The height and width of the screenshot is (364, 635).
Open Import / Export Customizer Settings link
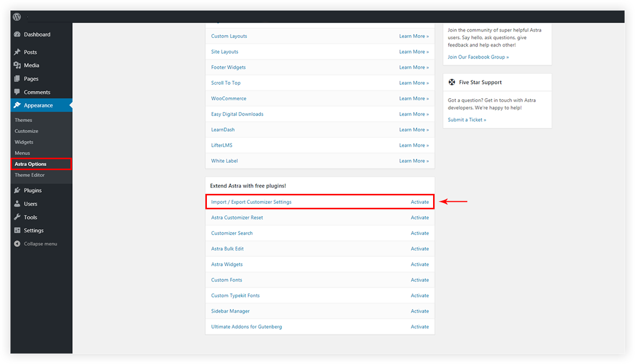pyautogui.click(x=252, y=202)
